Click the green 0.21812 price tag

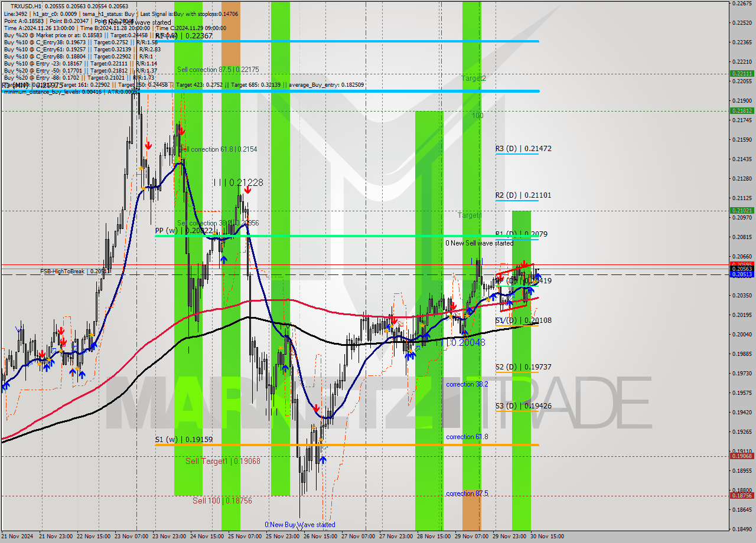coord(742,110)
